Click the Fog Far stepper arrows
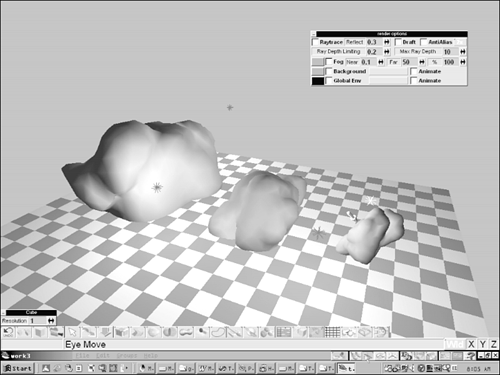Image resolution: width=500 pixels, height=375 pixels. [x=422, y=62]
